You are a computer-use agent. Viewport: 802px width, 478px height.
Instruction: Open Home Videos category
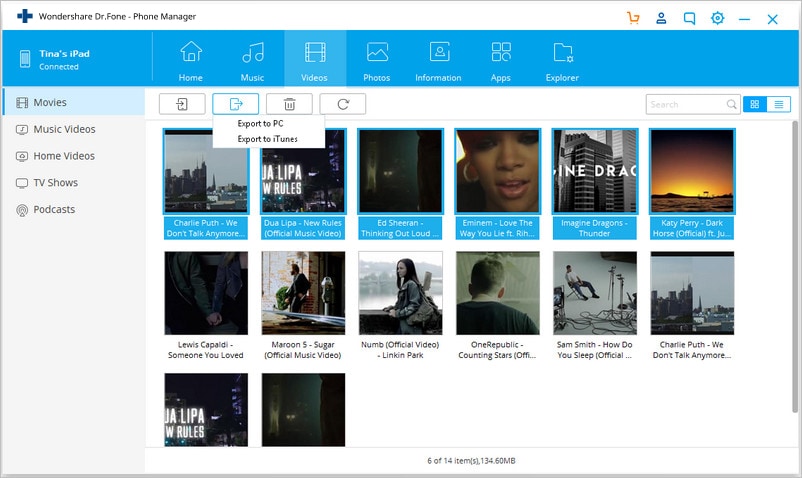(73, 156)
